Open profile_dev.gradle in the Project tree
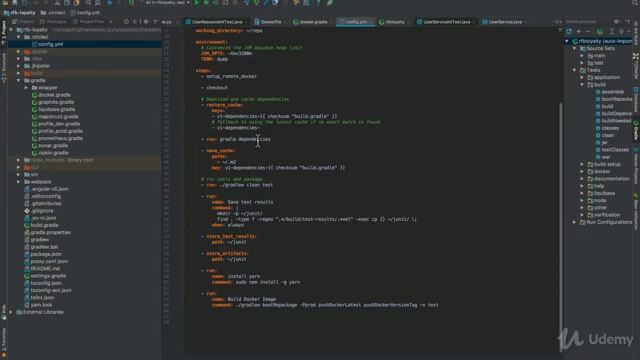 pyautogui.click(x=59, y=124)
